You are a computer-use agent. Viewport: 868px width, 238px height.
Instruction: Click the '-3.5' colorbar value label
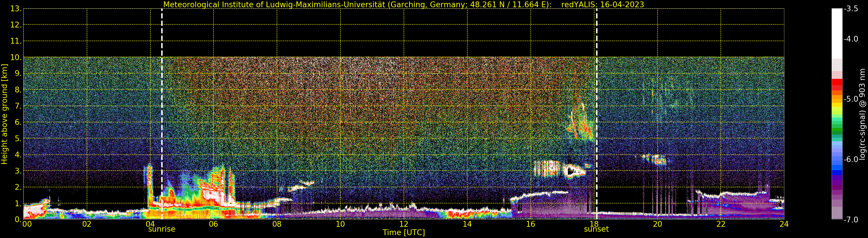(x=851, y=9)
